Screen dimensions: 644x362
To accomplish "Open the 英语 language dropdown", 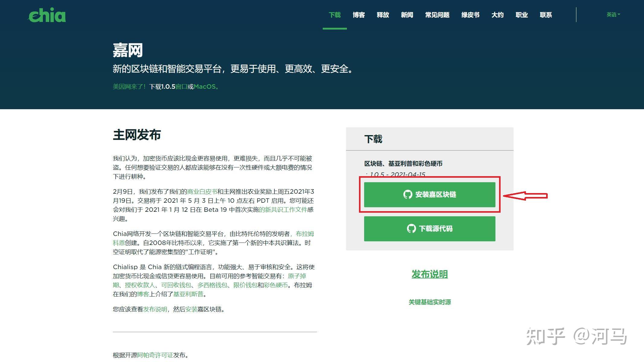I will pos(613,14).
